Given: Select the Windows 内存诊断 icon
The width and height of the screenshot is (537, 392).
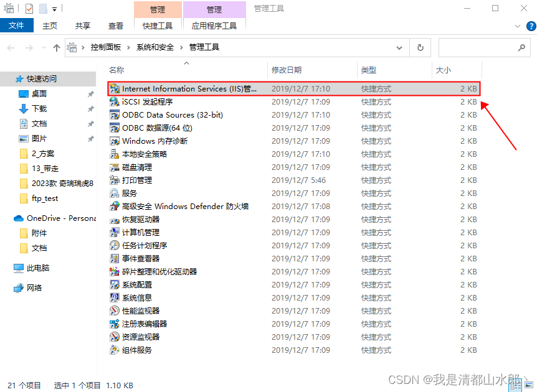Looking at the screenshot, I should (x=115, y=141).
